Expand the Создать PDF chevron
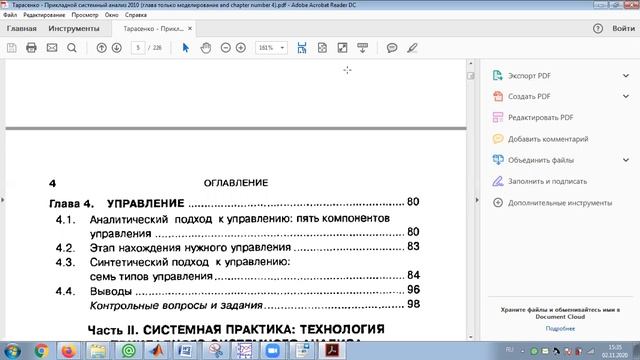The image size is (640, 360). (626, 96)
